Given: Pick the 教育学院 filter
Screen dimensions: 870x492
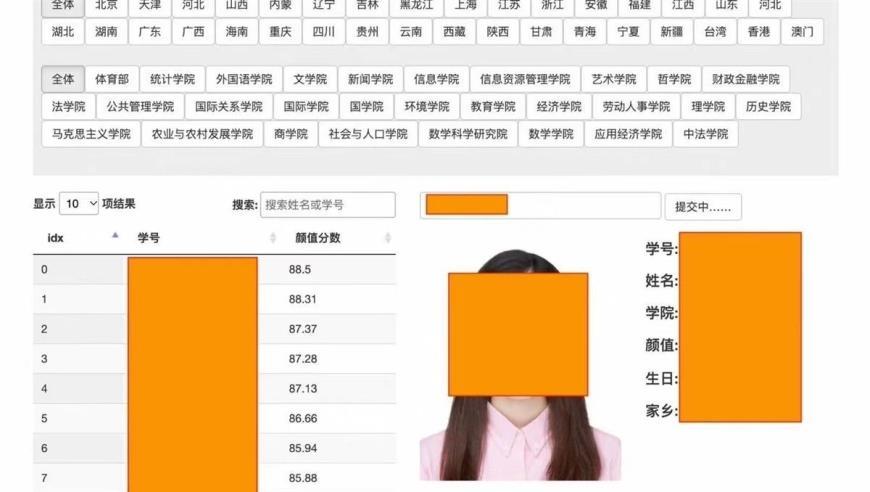Looking at the screenshot, I should click(493, 106).
